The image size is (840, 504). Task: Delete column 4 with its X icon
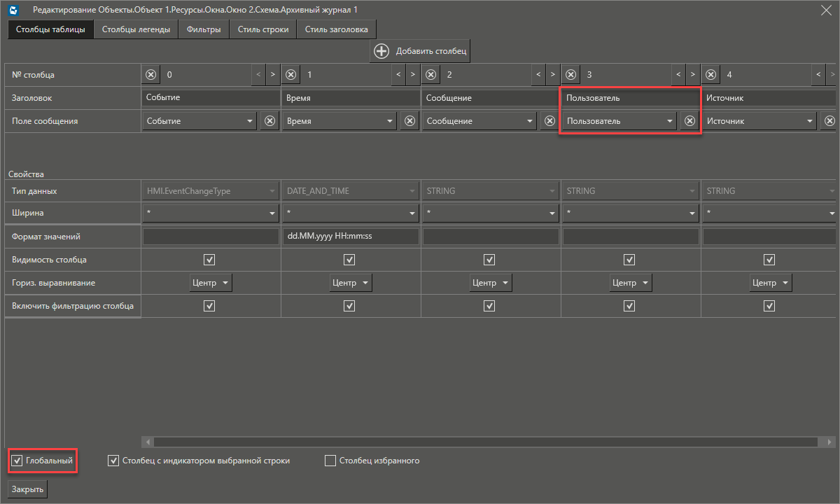coord(711,74)
